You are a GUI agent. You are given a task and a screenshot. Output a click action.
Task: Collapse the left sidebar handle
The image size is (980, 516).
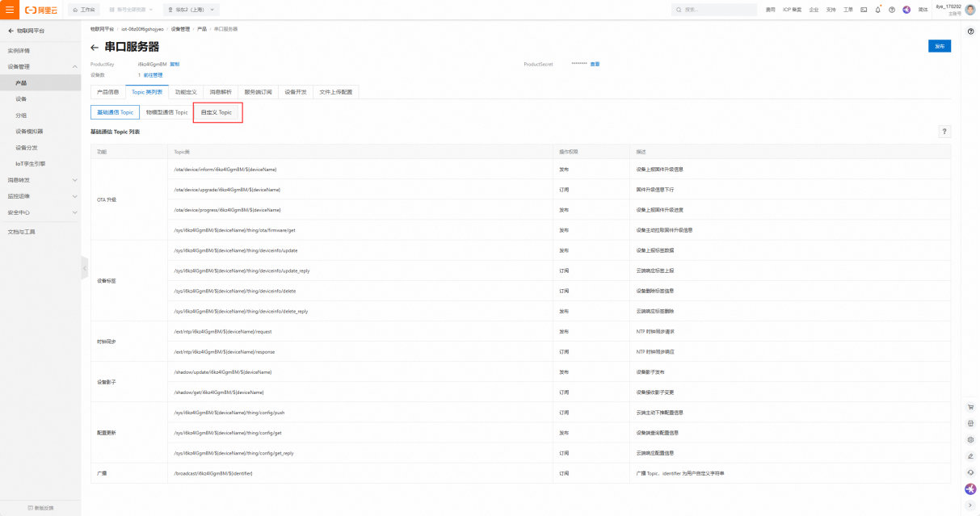pos(84,268)
